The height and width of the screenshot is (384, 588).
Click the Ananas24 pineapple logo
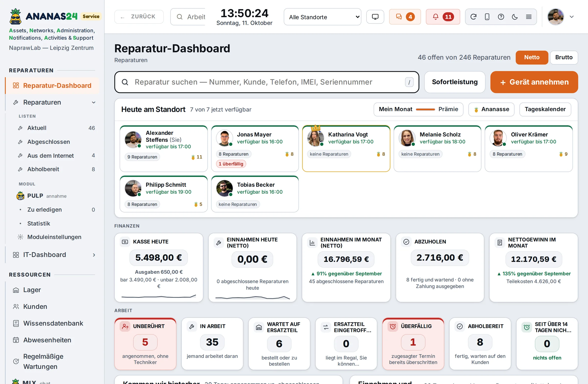(x=16, y=16)
